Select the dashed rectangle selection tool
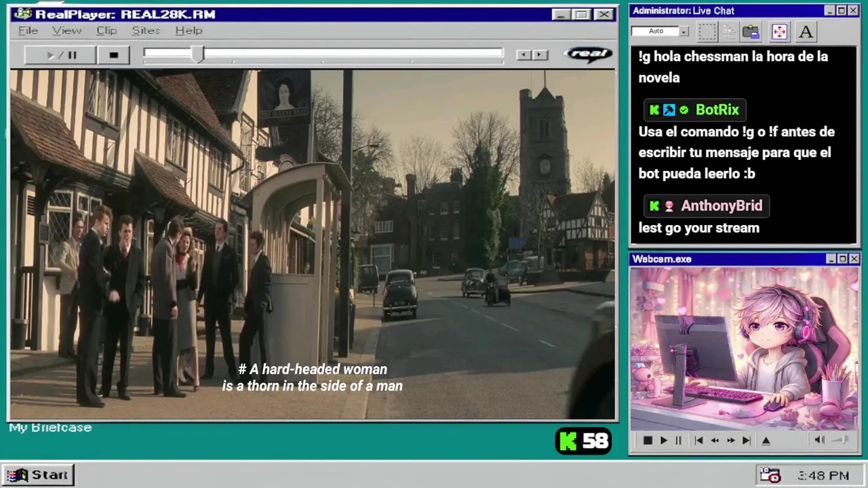 tap(707, 31)
